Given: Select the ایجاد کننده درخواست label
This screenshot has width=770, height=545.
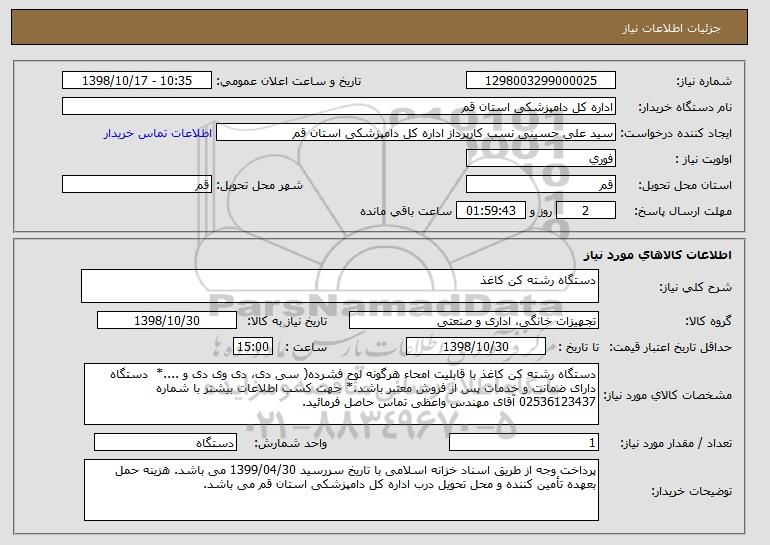Looking at the screenshot, I should pos(676,133).
